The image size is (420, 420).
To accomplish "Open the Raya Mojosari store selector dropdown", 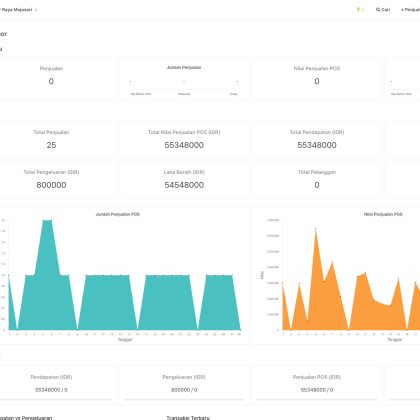I will 18,10.
